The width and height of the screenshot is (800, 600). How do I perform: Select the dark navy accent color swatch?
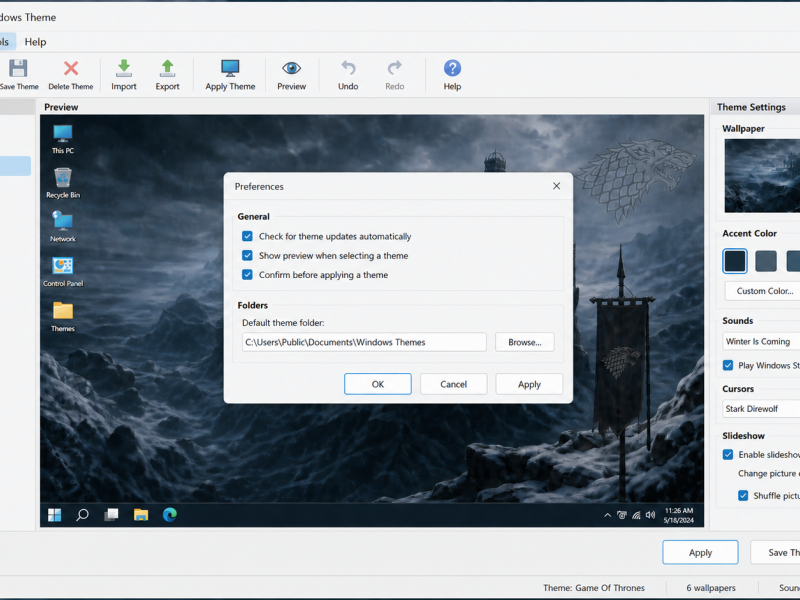pyautogui.click(x=735, y=261)
